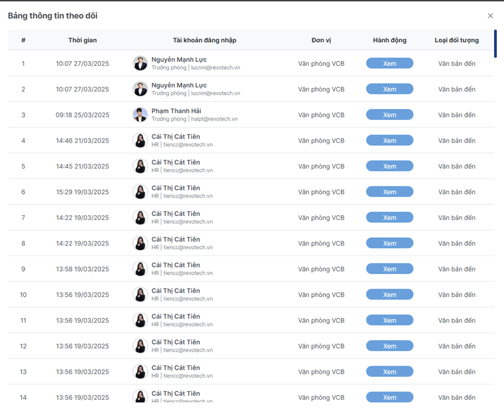This screenshot has width=504, height=420.
Task: Click Nguyễn Mạnh Lực avatar in row 2
Action: coord(140,89)
